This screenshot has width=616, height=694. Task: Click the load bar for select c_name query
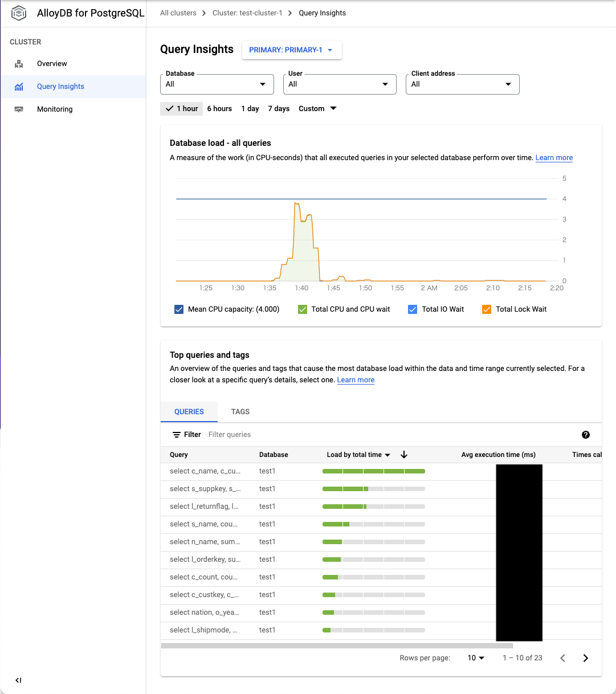pos(374,471)
